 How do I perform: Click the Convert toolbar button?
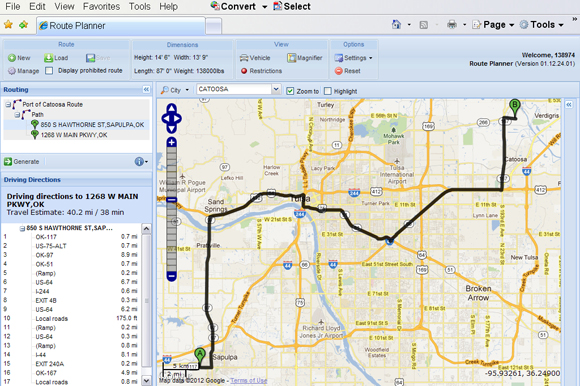(233, 6)
